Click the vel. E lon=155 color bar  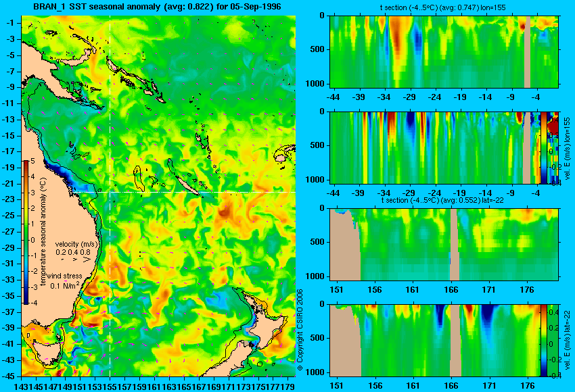[x=544, y=147]
